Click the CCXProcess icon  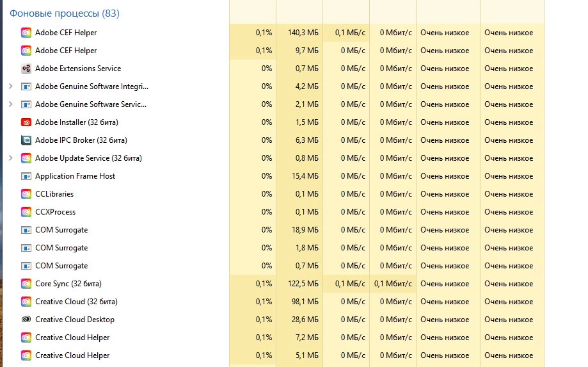[26, 212]
